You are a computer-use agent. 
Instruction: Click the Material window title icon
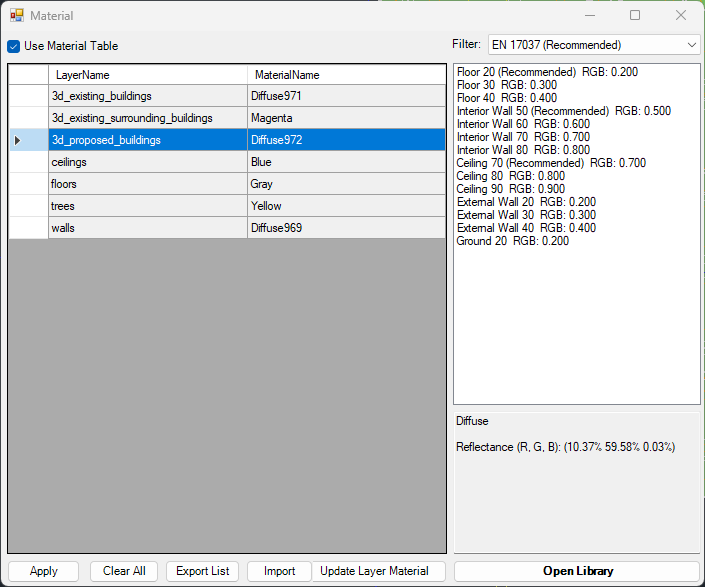tap(17, 16)
